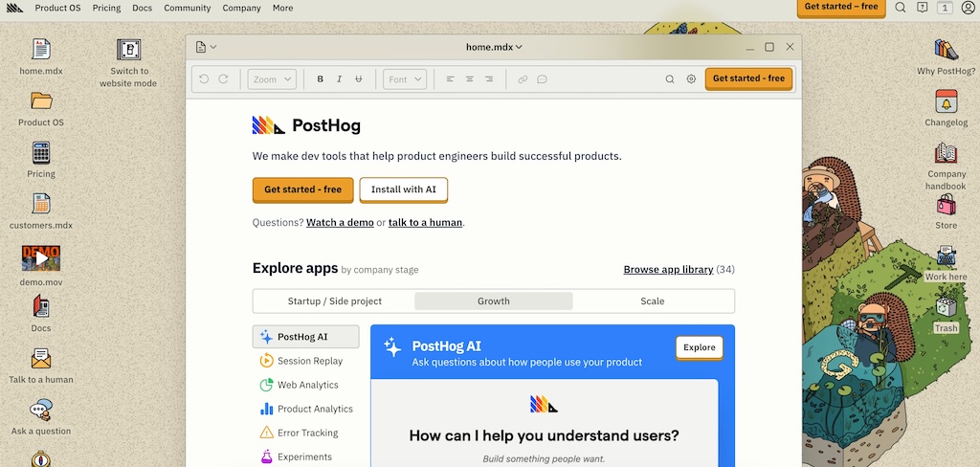Click the redo arrow in editor toolbar

(x=223, y=79)
